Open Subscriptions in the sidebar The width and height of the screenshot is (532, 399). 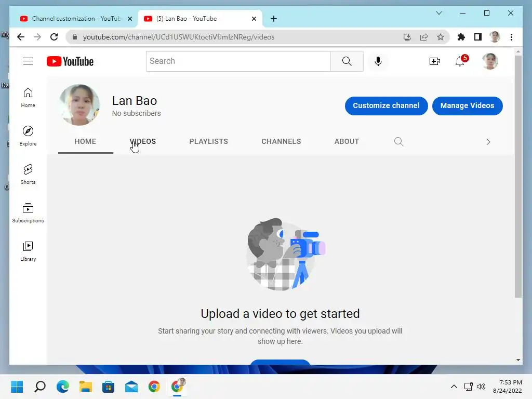pos(28,212)
